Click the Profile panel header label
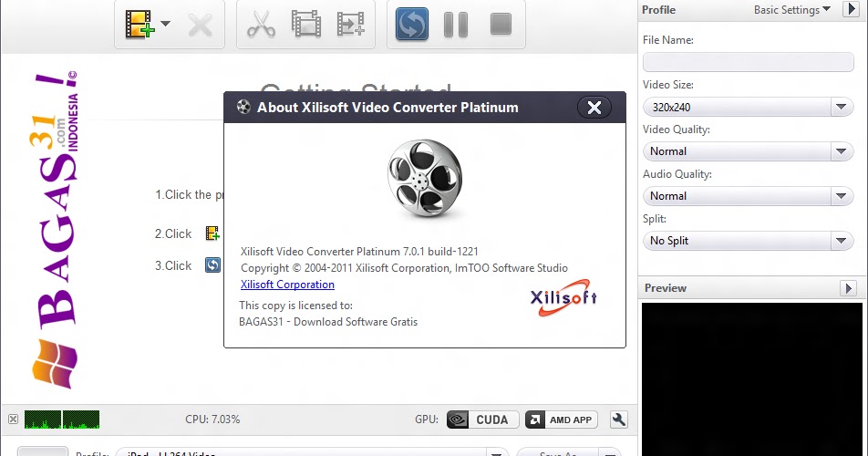Image resolution: width=868 pixels, height=456 pixels. tap(658, 9)
